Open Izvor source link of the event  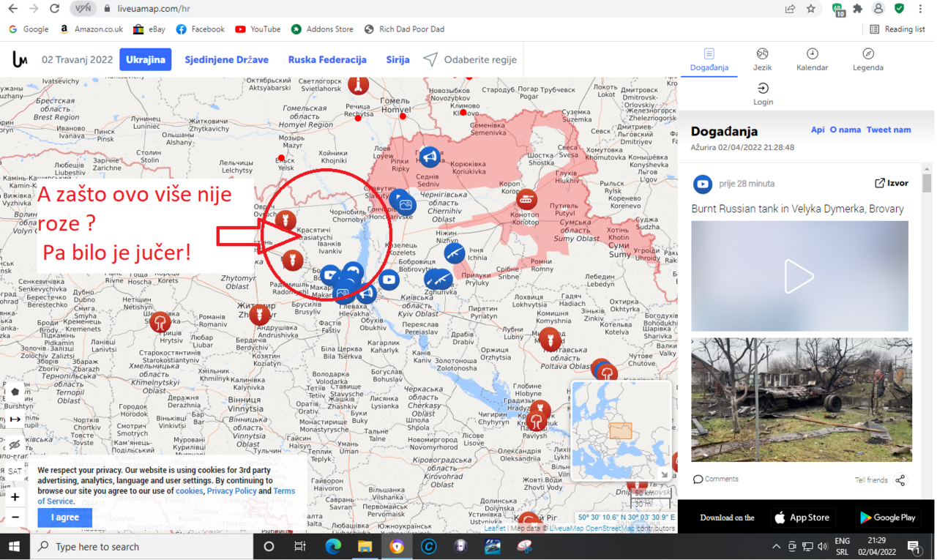point(892,183)
